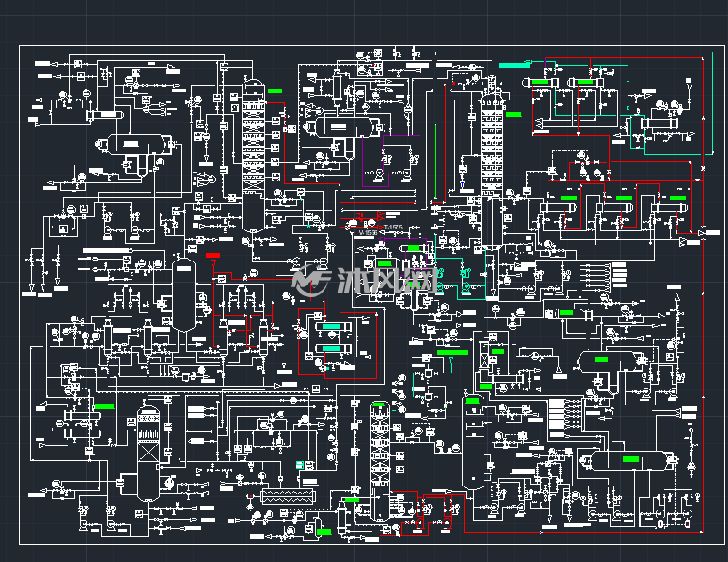Click the T-1575 equipment label
Screen dimensions: 728x562
click(393, 227)
